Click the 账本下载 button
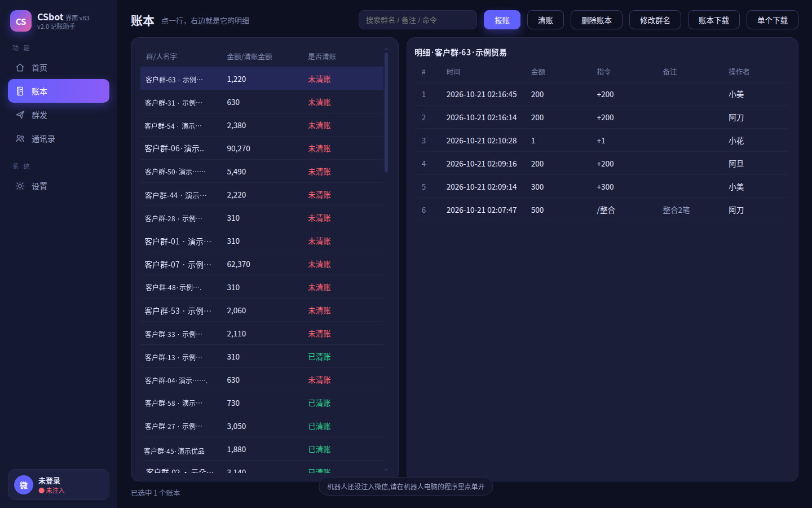The image size is (812, 508). coord(714,20)
